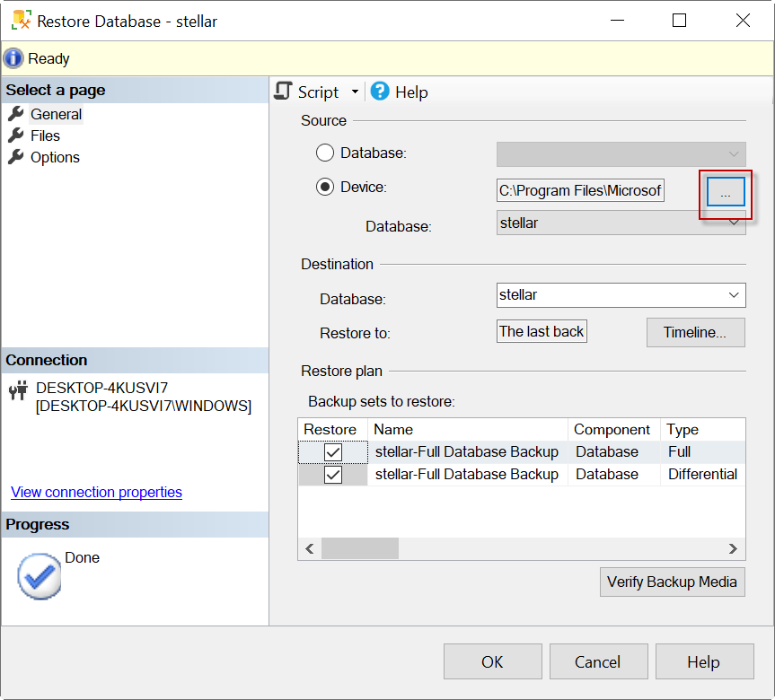Click the Done progress checkmark icon
Image resolution: width=775 pixels, height=700 pixels.
(x=39, y=576)
